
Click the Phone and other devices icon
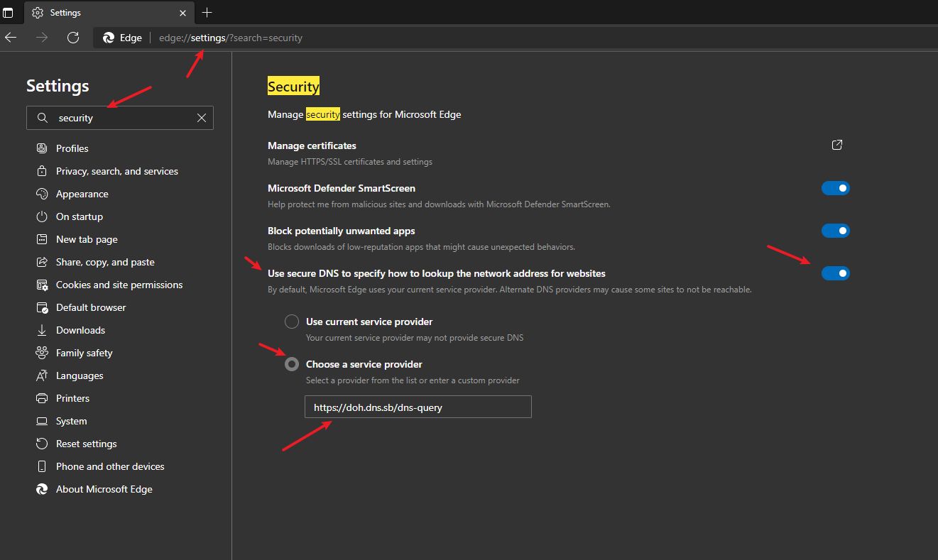click(x=42, y=466)
